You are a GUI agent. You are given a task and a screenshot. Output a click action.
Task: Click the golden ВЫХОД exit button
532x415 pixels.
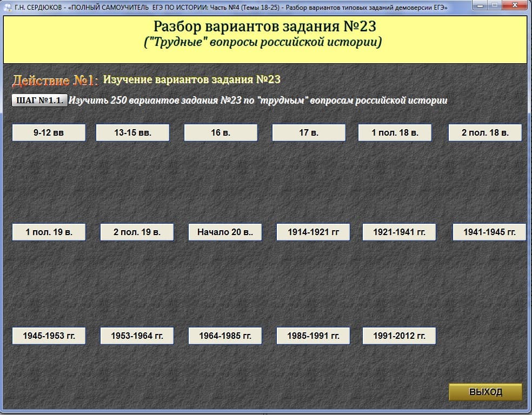[x=486, y=392]
